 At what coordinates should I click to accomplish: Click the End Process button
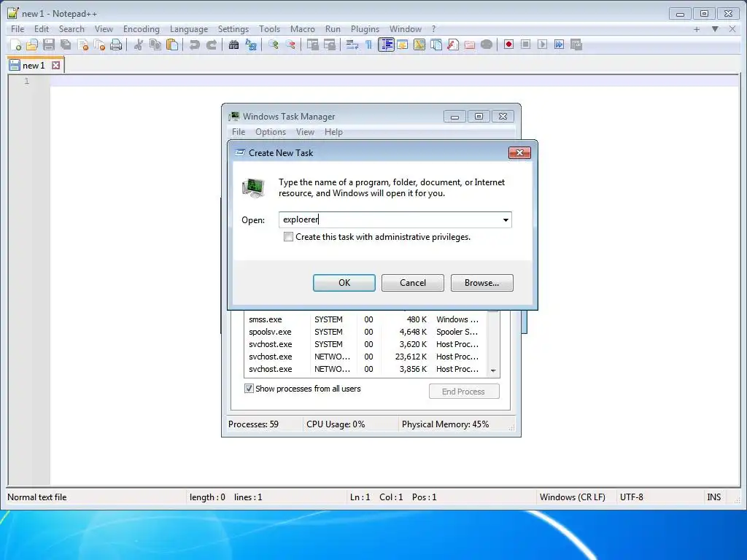coord(464,392)
